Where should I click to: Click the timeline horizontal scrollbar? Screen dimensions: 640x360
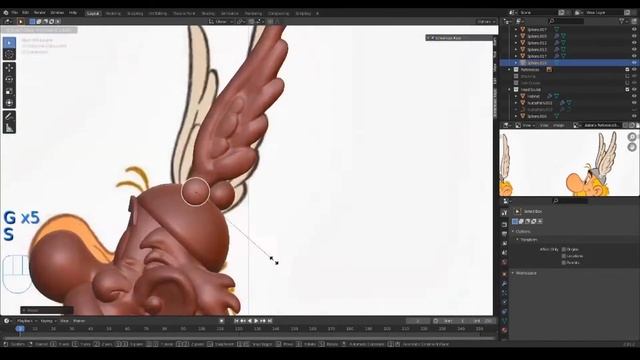pos(249,338)
